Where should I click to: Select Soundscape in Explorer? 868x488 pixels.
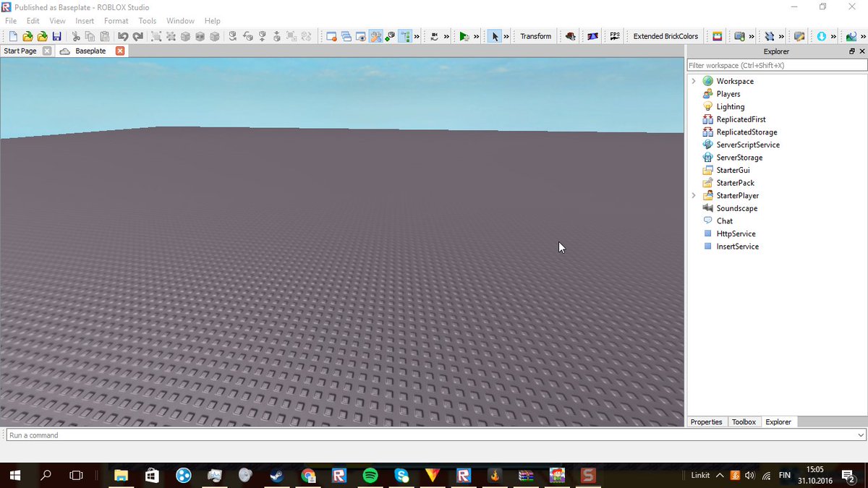(737, 208)
